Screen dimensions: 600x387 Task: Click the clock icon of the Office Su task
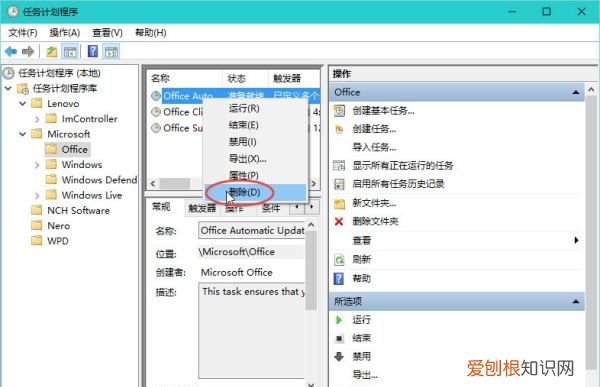click(x=156, y=128)
